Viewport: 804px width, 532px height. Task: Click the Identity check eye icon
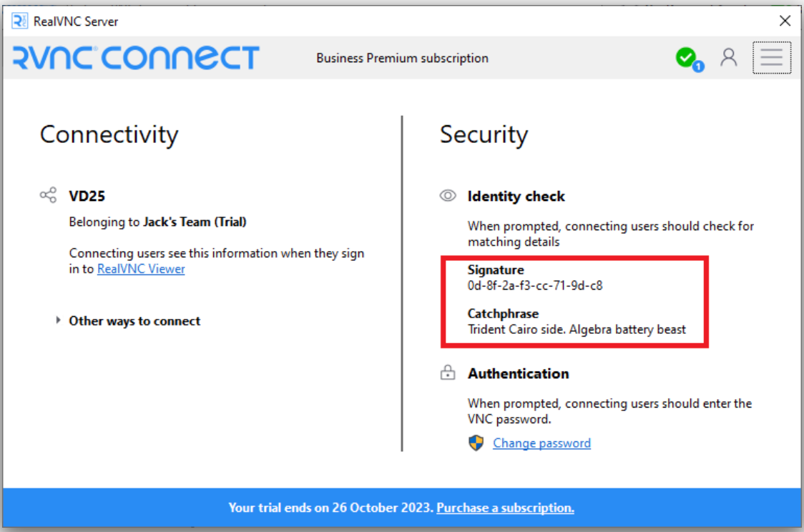coord(448,196)
